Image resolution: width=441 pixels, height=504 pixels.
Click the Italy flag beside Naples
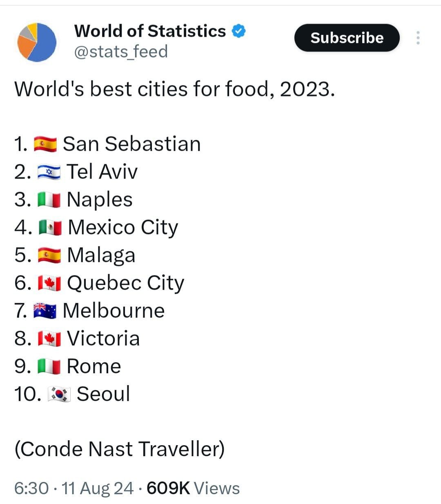click(x=49, y=200)
